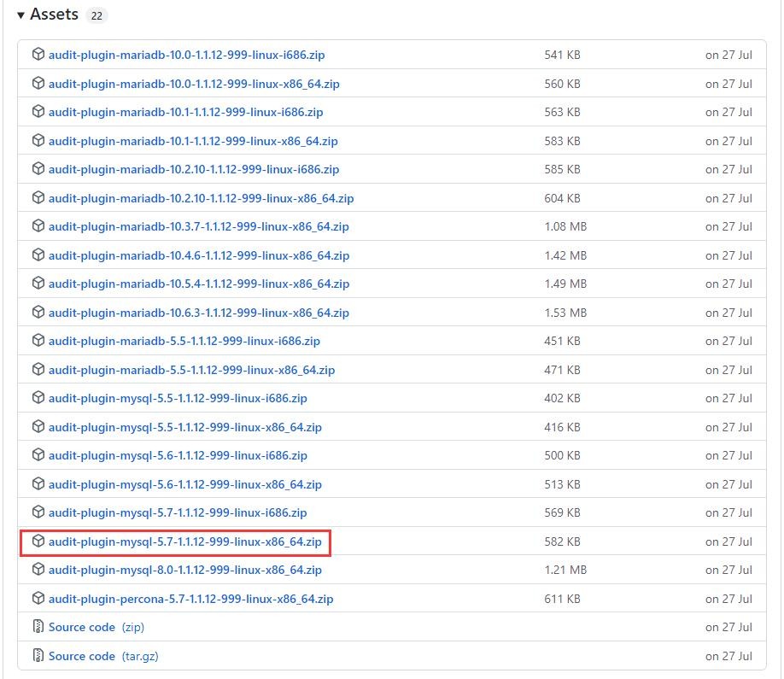Click the package icon beside mysql-5.5 i686 zip

click(x=38, y=397)
